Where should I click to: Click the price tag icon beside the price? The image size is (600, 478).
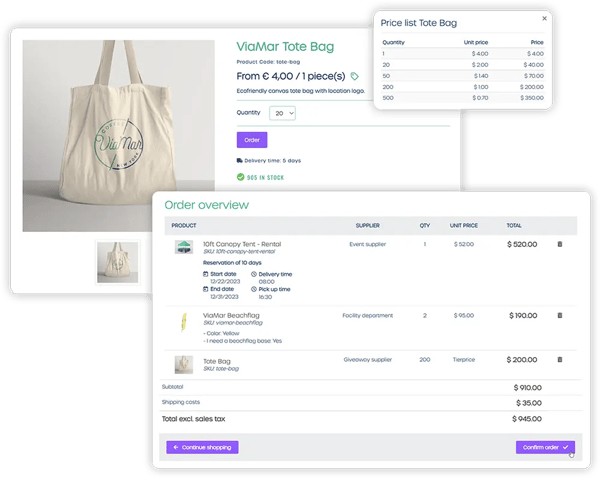tap(355, 76)
